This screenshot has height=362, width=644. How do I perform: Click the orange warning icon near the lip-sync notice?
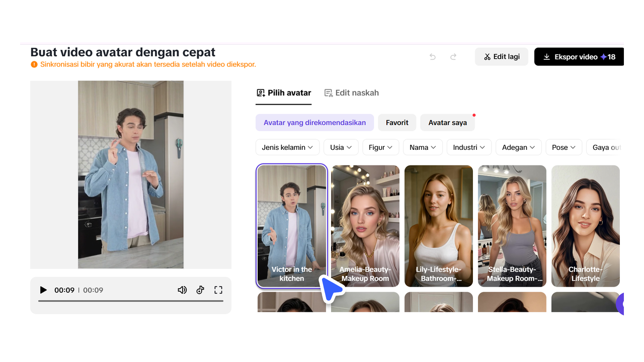pyautogui.click(x=34, y=64)
